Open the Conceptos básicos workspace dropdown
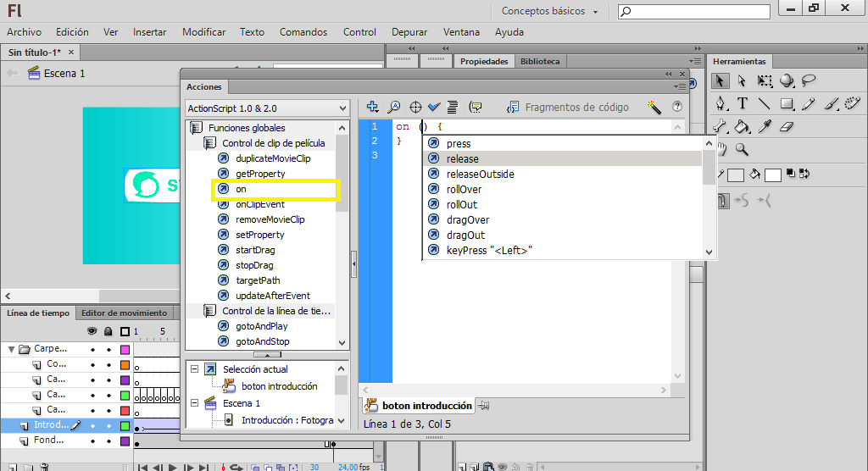This screenshot has width=868, height=471. (x=549, y=11)
